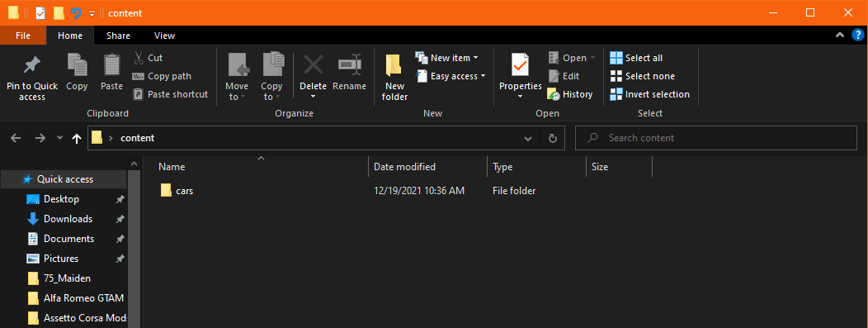Screen dimensions: 868x328
Task: Open the Move to menu
Action: (237, 77)
